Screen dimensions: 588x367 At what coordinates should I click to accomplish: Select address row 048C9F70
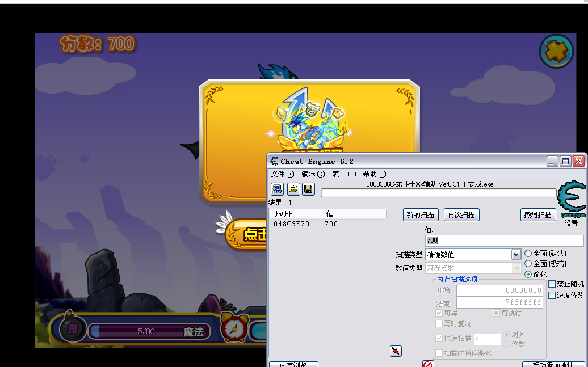coord(327,224)
